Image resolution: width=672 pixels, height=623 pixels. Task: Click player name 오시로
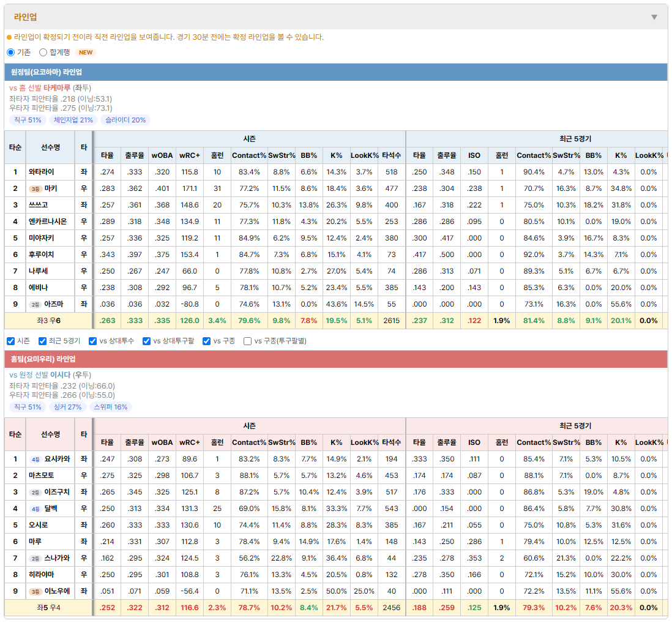click(39, 525)
